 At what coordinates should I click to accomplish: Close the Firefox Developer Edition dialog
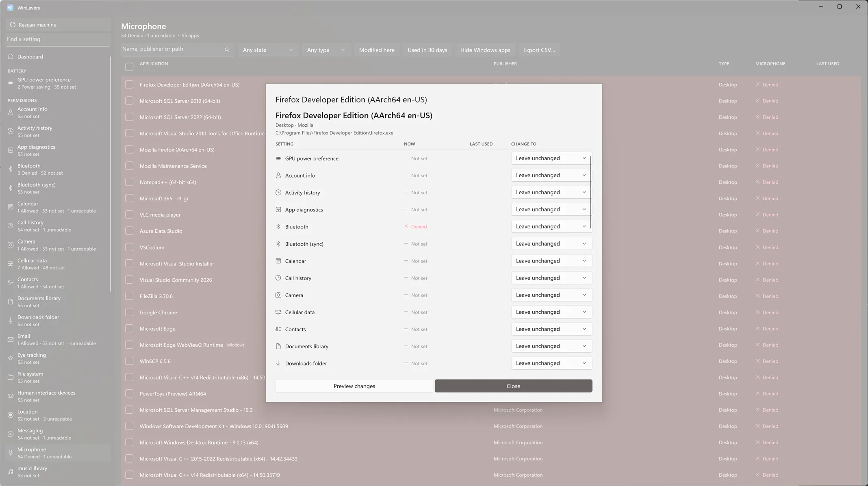513,386
